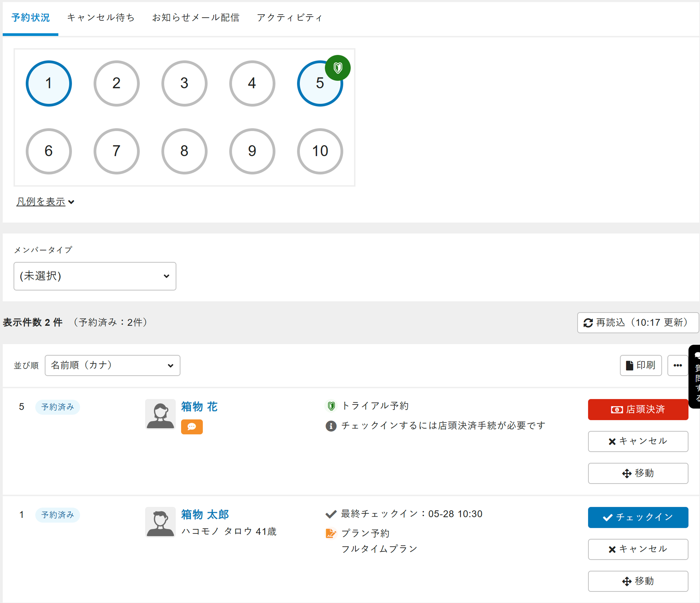Open the orange comment icon under 箱物 花
Image resolution: width=700 pixels, height=603 pixels.
click(192, 427)
